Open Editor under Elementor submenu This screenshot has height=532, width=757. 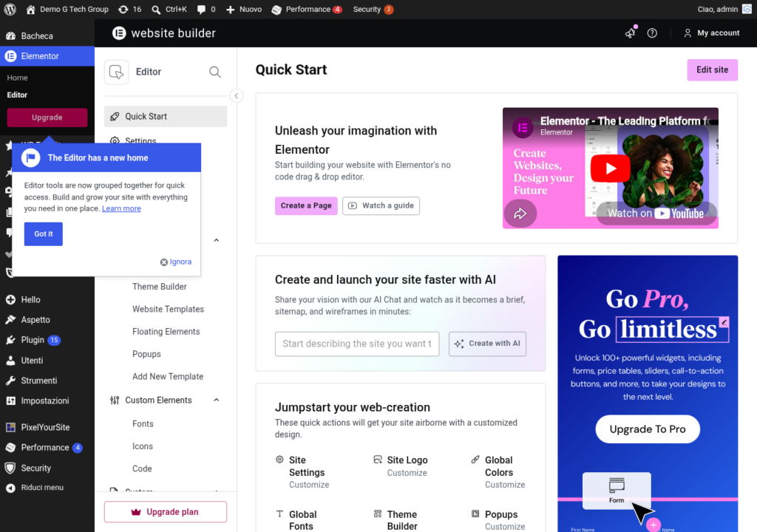tap(17, 95)
